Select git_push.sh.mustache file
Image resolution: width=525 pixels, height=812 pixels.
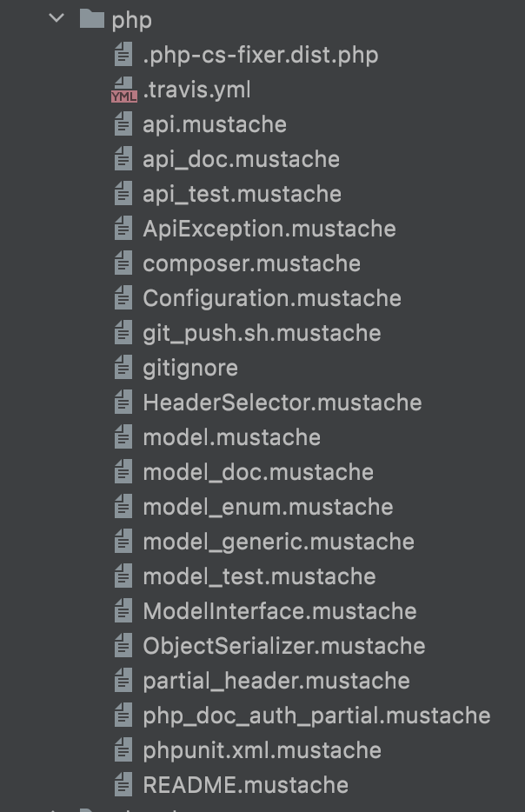[262, 333]
